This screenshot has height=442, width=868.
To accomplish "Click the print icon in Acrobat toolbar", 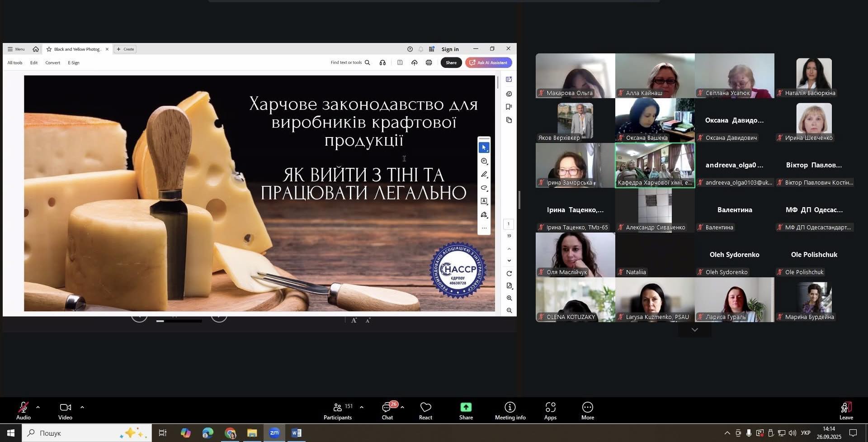I will [x=429, y=63].
